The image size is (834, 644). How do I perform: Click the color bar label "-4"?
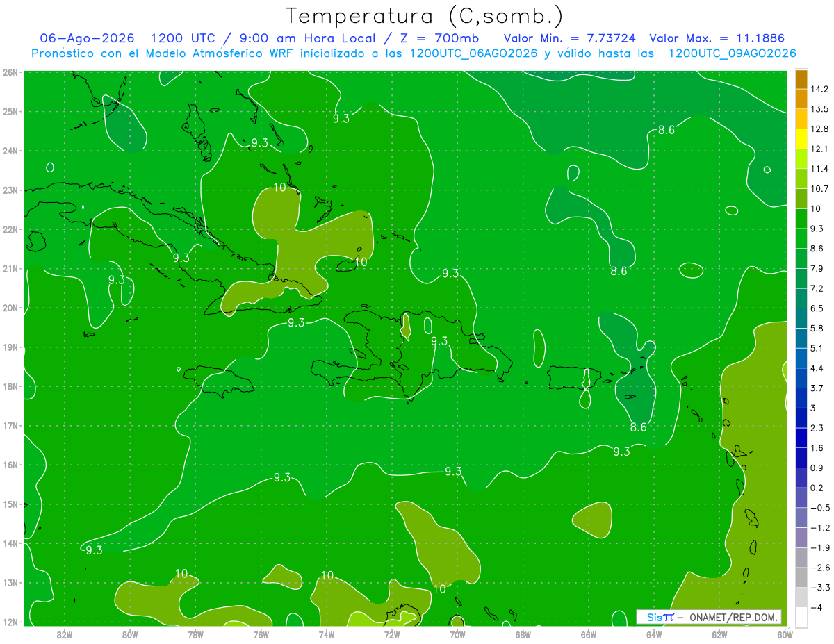pyautogui.click(x=817, y=607)
